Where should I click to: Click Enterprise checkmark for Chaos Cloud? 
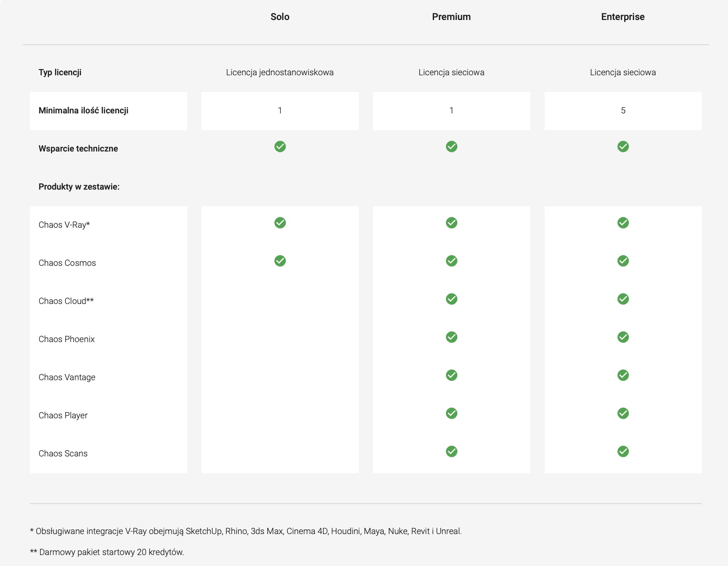click(623, 299)
